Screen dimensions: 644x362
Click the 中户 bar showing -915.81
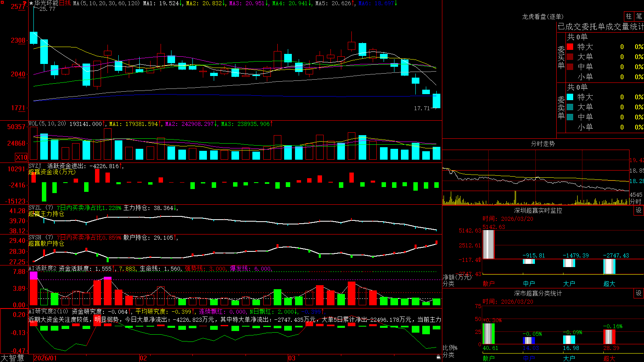[x=529, y=261]
